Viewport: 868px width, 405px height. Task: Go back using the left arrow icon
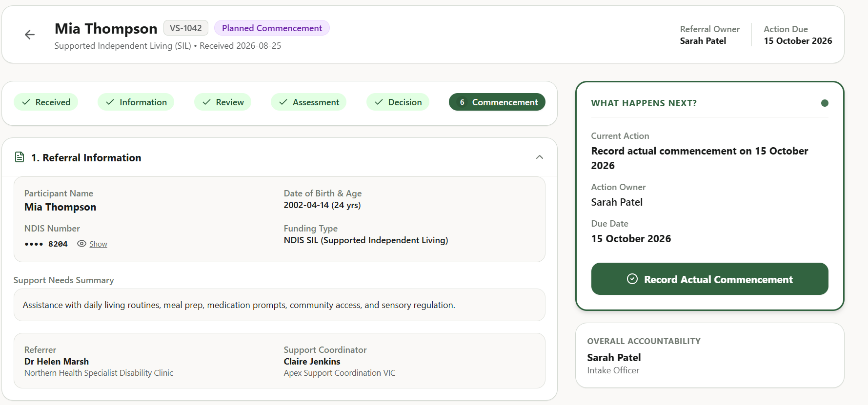click(30, 35)
